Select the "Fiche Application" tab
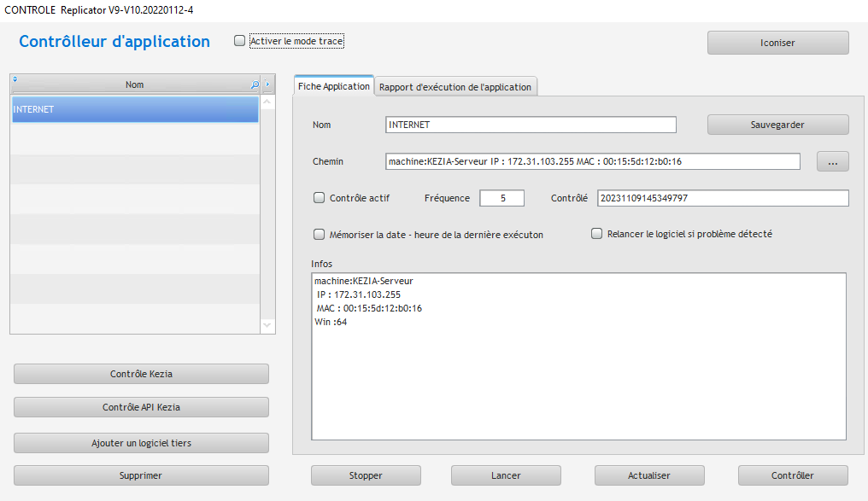868x501 pixels. (334, 86)
